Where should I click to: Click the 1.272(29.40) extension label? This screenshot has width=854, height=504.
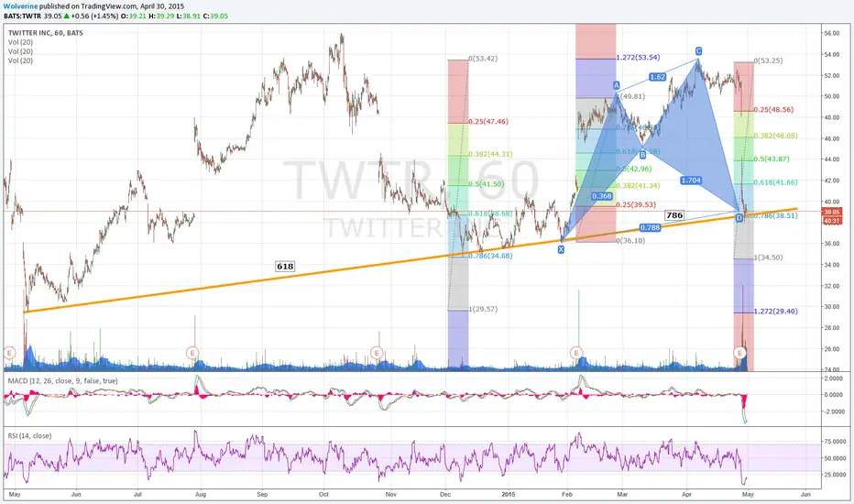776,312
